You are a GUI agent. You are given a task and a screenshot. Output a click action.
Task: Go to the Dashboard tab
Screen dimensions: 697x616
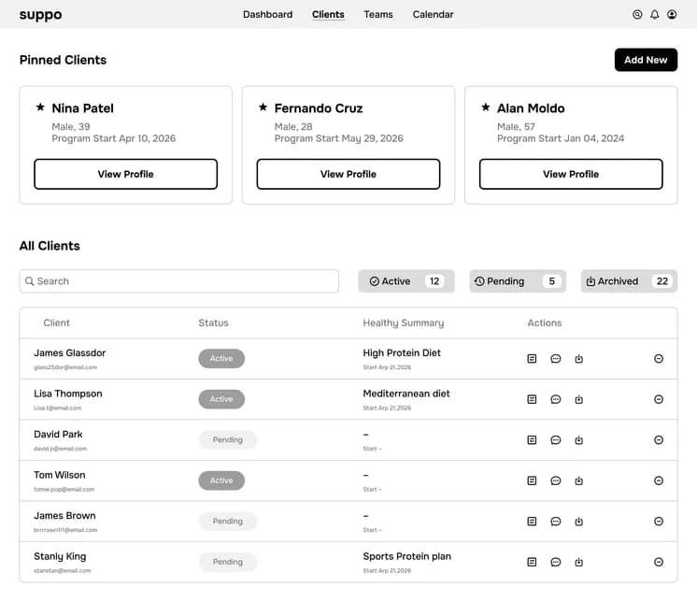click(x=267, y=15)
